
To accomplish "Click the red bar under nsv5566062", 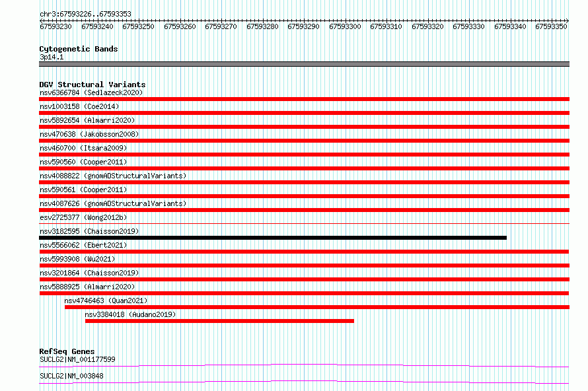I will [x=304, y=252].
